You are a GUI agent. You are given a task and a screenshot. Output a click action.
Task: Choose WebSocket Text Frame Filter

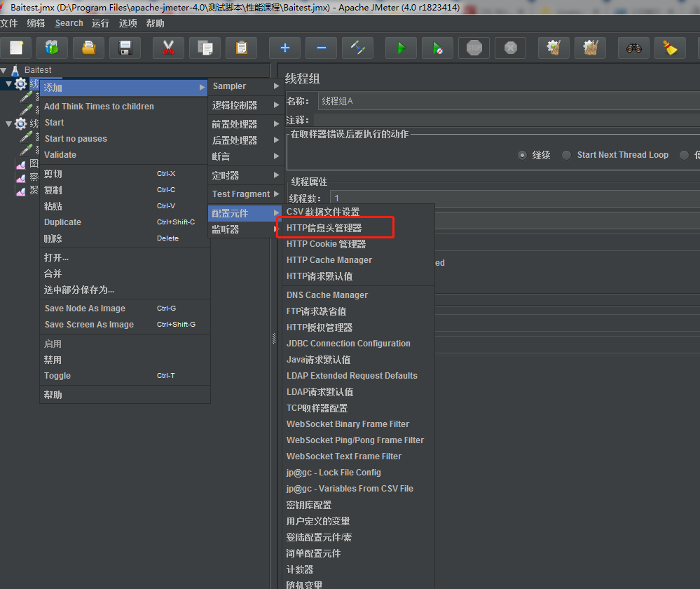[359, 456]
